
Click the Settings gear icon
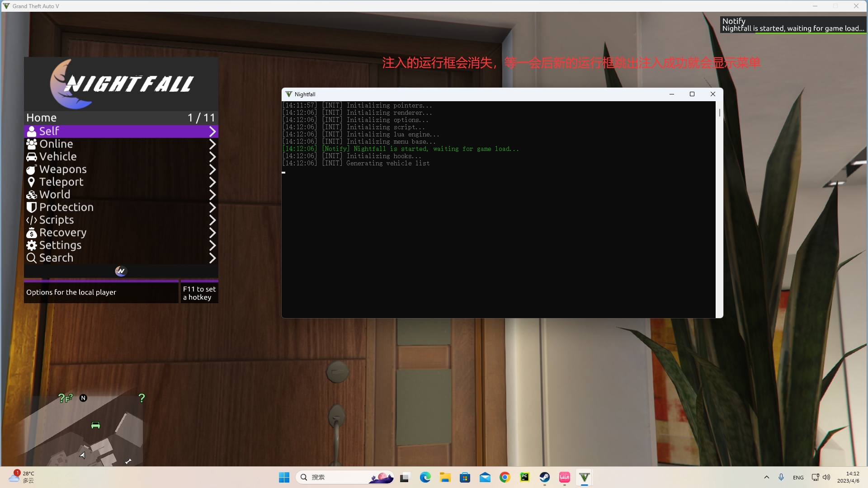31,245
